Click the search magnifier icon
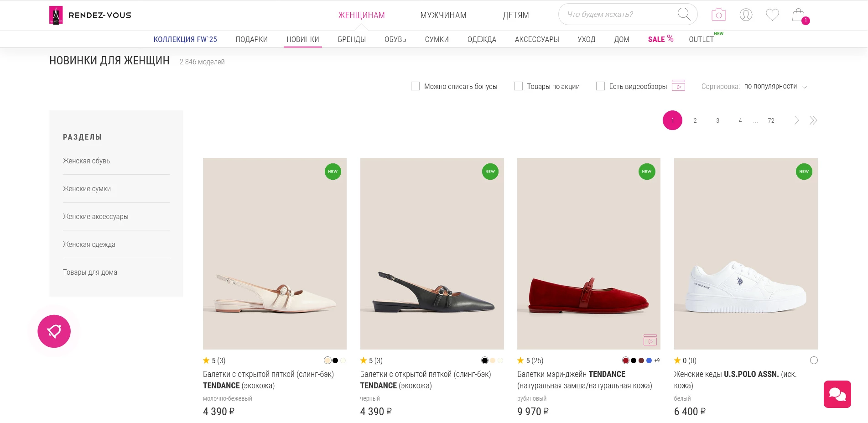This screenshot has width=868, height=423. pos(684,14)
